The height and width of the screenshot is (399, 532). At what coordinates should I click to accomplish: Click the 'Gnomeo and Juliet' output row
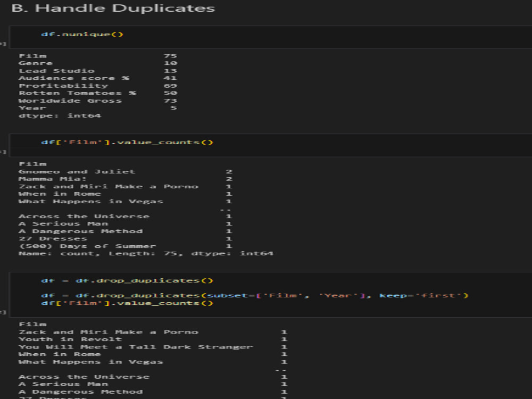coord(126,171)
